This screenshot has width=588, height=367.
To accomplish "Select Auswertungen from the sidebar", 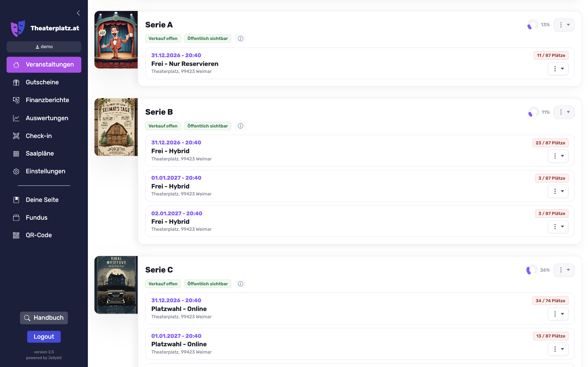I will (44, 118).
